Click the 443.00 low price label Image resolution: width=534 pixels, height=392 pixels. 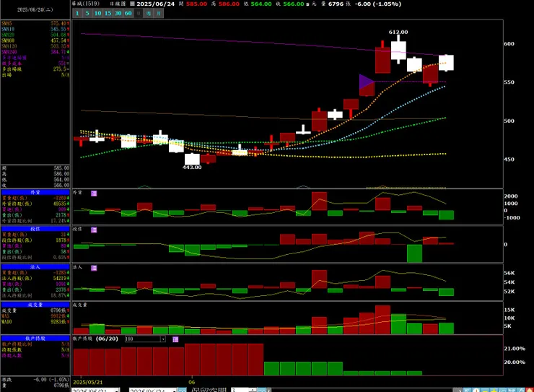(192, 167)
